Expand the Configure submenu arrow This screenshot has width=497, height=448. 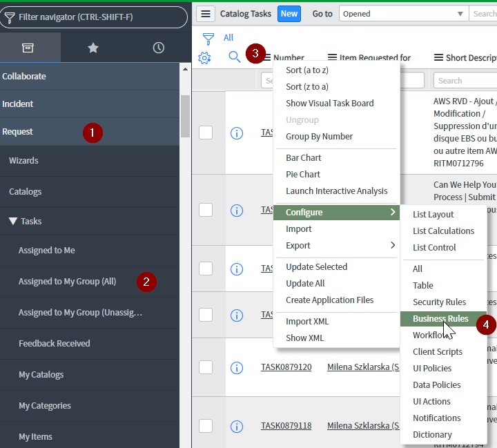tap(393, 212)
